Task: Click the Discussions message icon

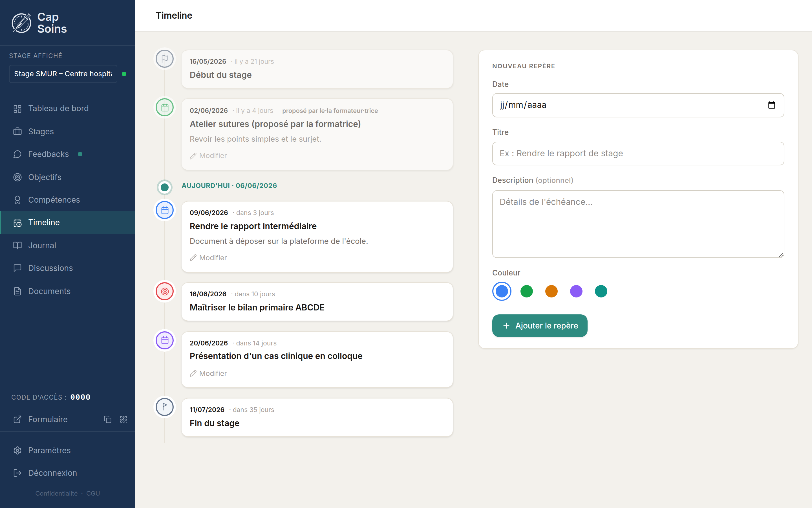Action: point(17,268)
